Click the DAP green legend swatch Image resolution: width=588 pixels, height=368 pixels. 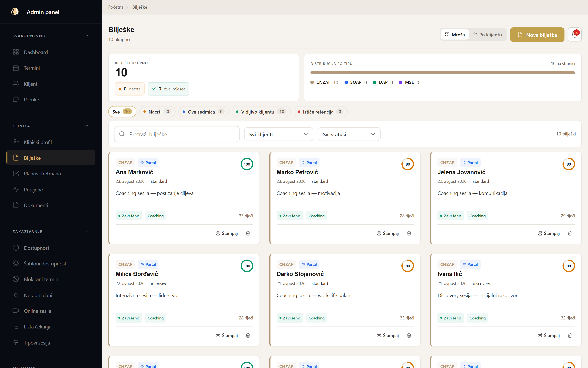[x=375, y=82]
